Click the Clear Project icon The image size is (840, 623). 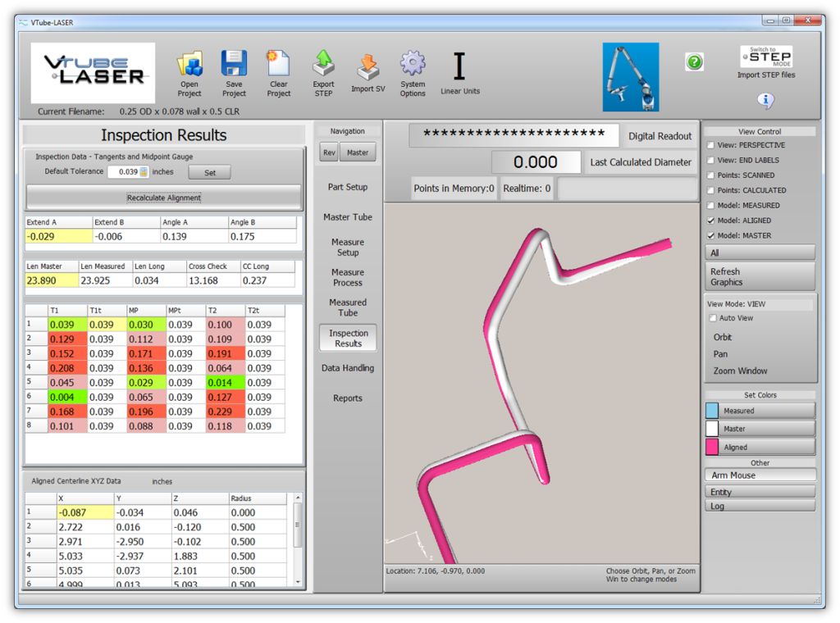tap(279, 65)
